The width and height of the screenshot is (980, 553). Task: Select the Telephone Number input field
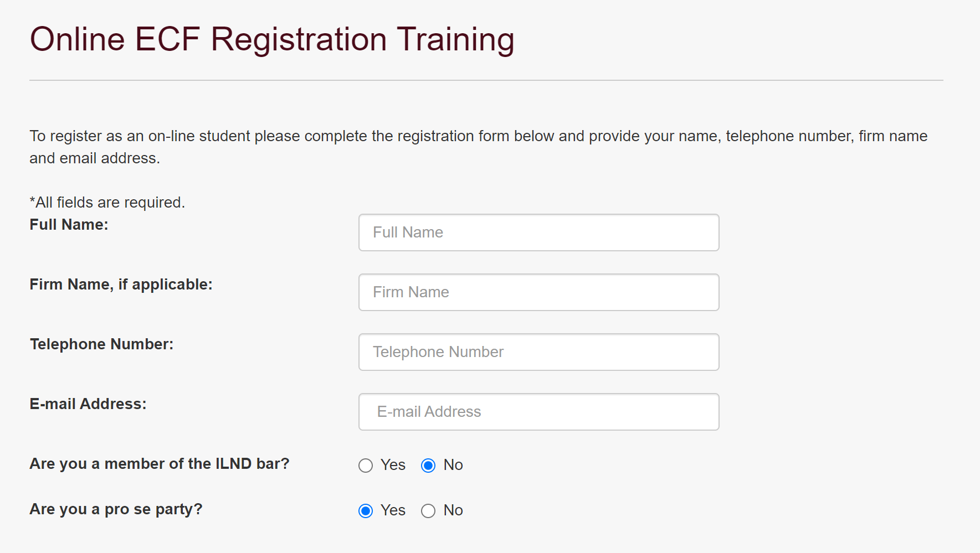[x=538, y=352]
